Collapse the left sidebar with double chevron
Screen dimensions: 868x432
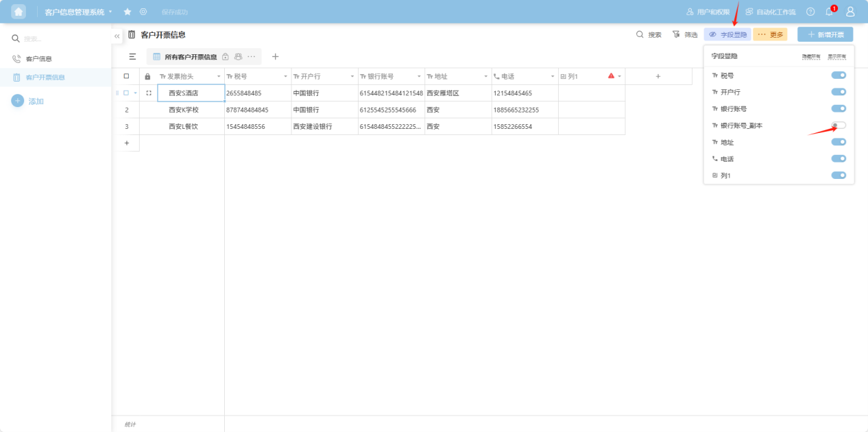point(117,36)
